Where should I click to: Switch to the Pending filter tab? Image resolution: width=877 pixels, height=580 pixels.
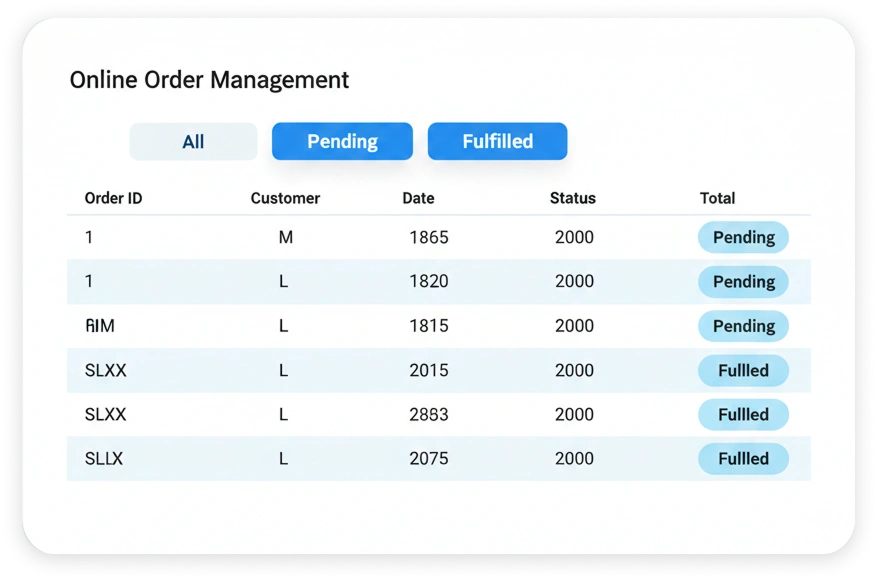(342, 142)
